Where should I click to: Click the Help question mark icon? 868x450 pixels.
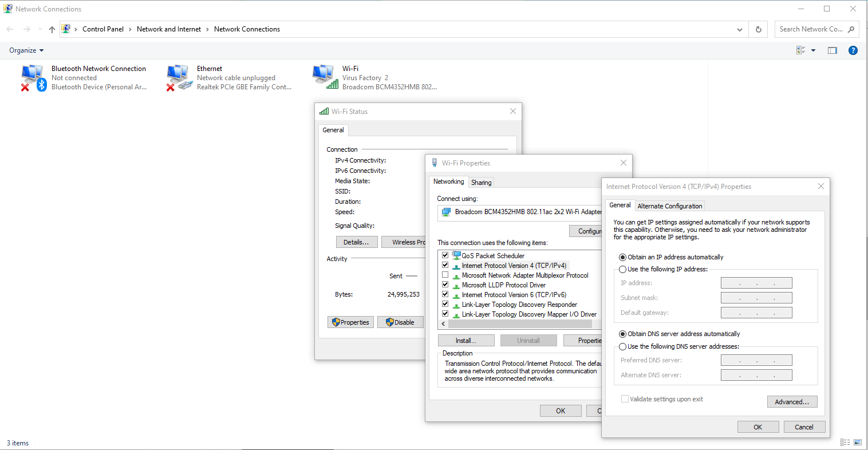[x=853, y=50]
